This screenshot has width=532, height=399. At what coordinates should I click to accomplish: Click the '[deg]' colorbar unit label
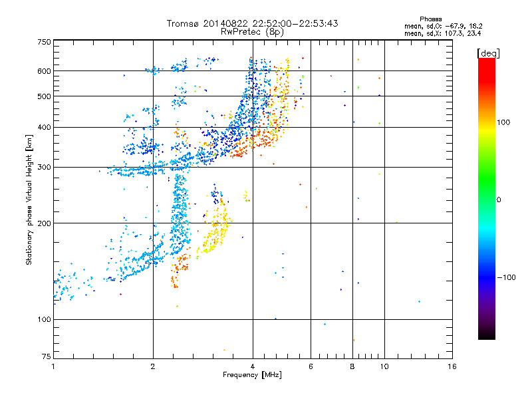[x=488, y=53]
